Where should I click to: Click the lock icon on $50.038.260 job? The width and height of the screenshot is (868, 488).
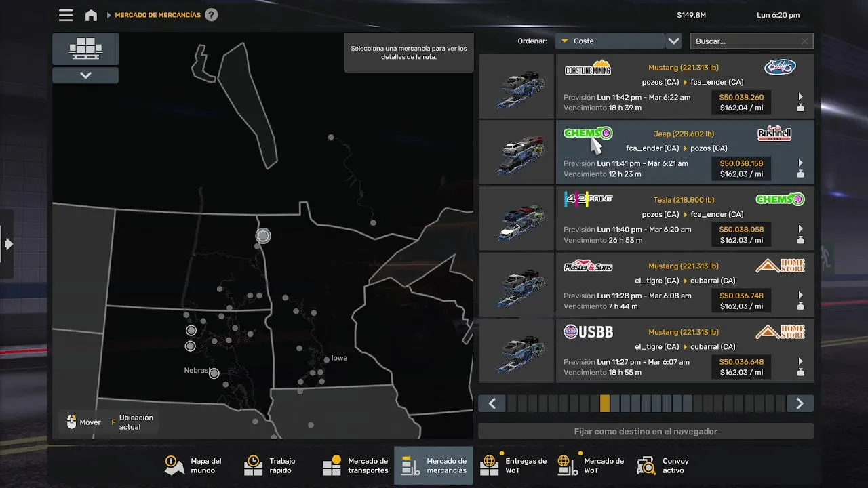pos(800,108)
